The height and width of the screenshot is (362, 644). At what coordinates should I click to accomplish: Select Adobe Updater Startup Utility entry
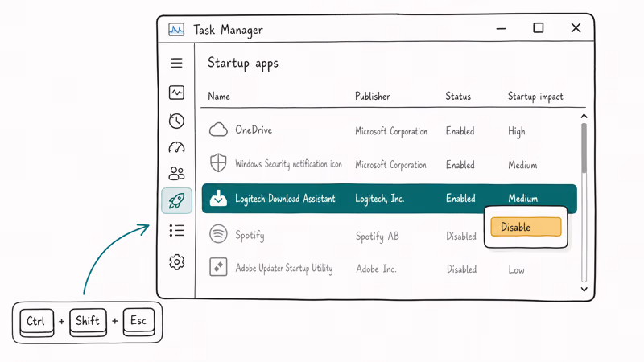click(284, 269)
